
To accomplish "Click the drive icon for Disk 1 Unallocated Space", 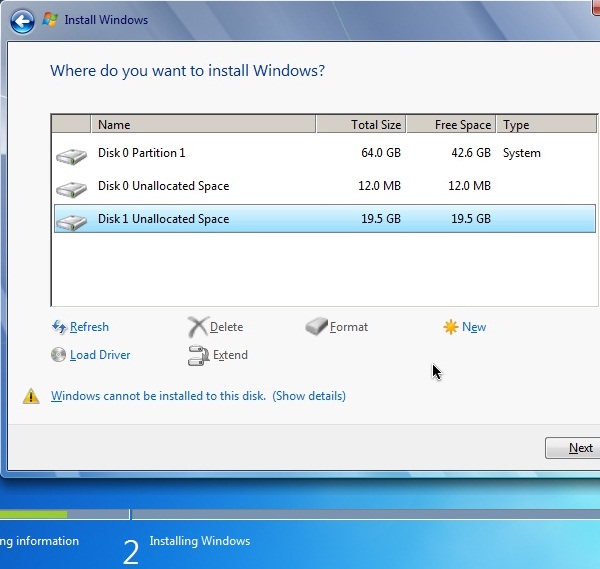I will click(x=72, y=222).
